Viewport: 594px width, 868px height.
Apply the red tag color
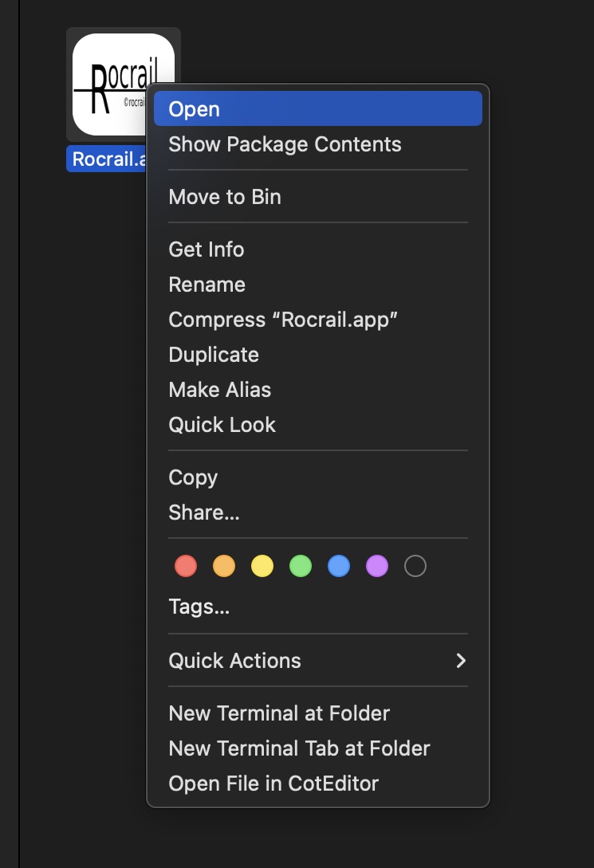coord(186,567)
